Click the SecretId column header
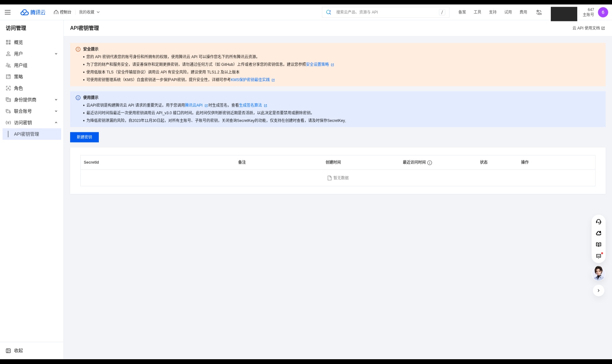 tap(91, 162)
